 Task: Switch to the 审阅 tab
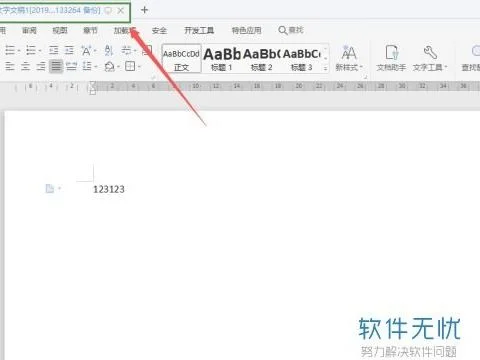tap(29, 31)
